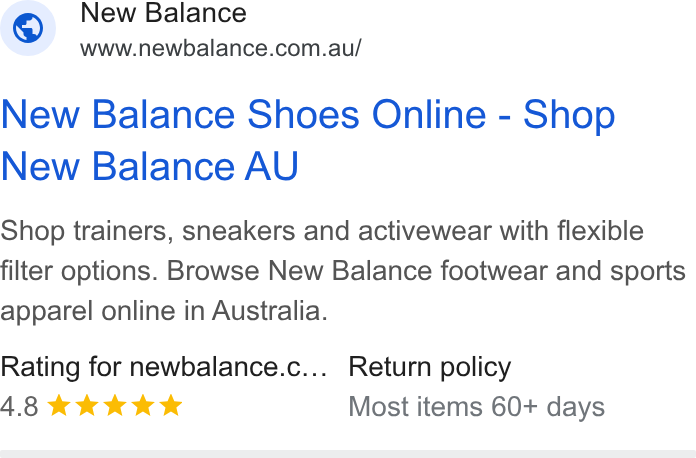Viewport: 696px width, 458px height.
Task: Open the New Balance Shoes Online title link
Action: pos(308,140)
